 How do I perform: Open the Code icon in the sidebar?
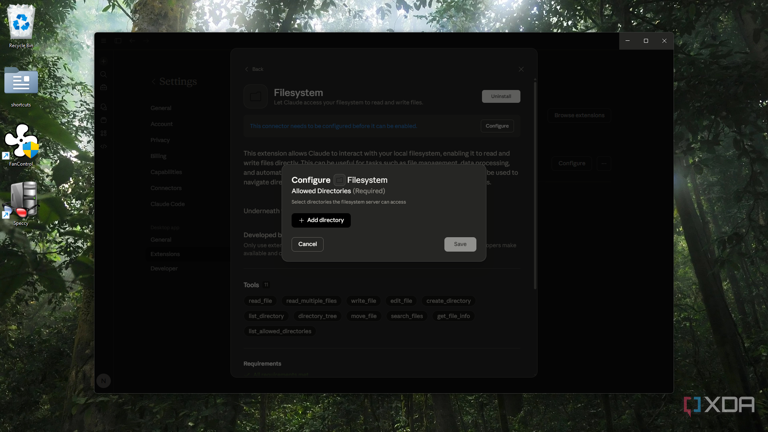click(x=103, y=146)
